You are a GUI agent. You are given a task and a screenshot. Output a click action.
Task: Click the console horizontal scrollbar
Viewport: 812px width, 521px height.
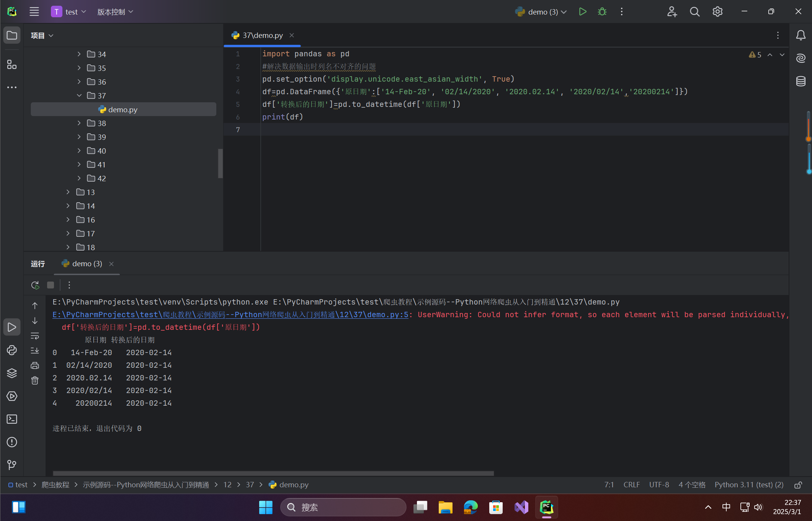click(x=273, y=473)
